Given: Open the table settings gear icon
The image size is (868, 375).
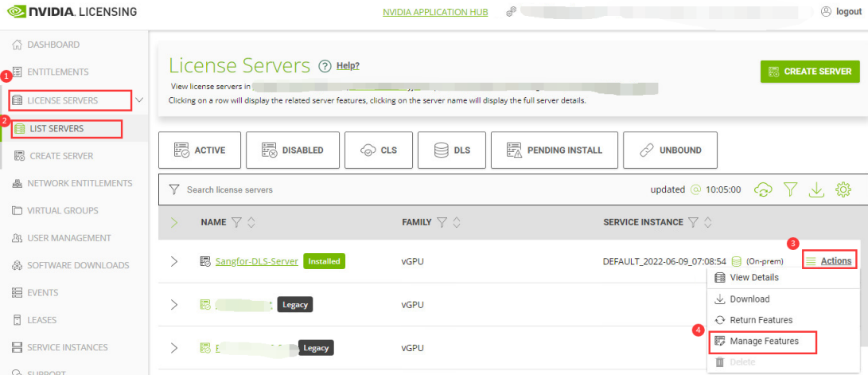Looking at the screenshot, I should 843,189.
